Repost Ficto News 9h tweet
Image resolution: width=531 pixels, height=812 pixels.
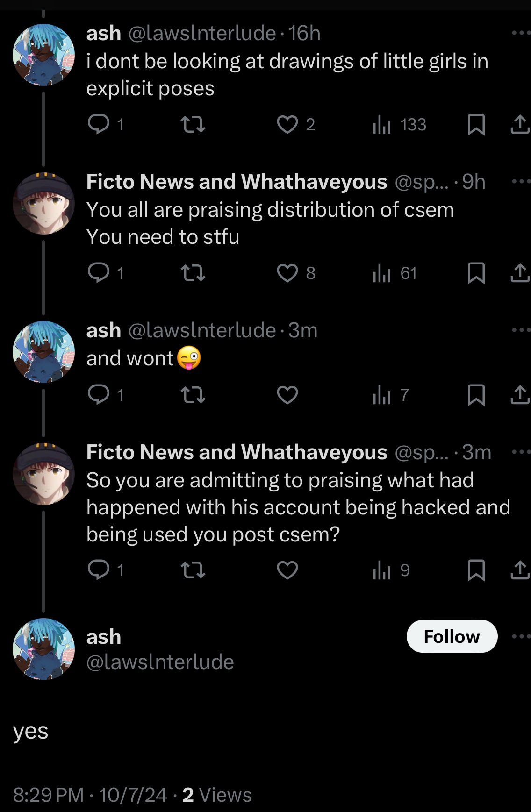[193, 273]
